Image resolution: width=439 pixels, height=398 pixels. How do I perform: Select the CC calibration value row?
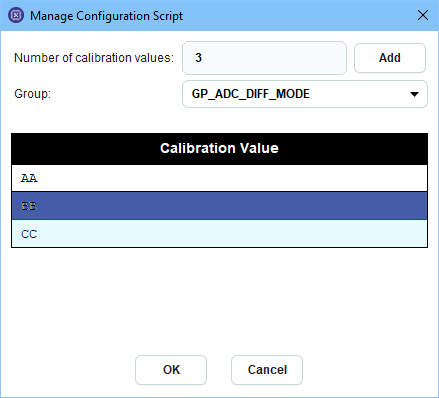219,234
